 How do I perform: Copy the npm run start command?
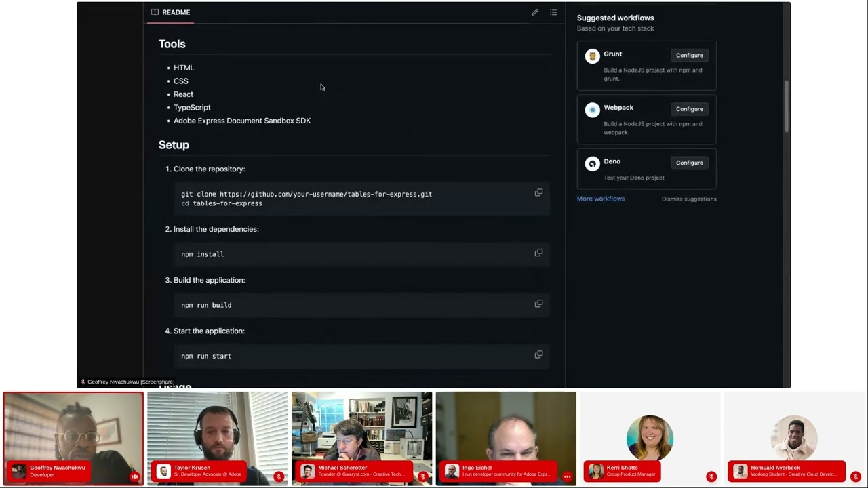pyautogui.click(x=538, y=354)
